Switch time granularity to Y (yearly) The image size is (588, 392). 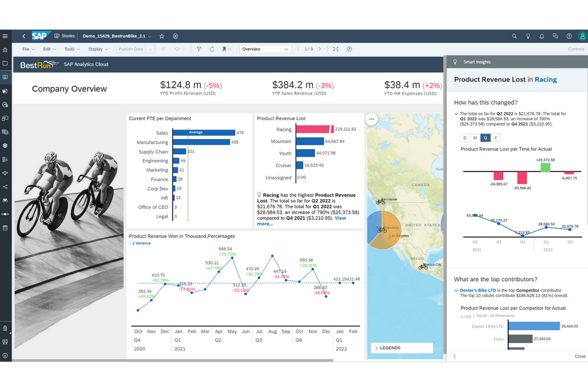[495, 137]
